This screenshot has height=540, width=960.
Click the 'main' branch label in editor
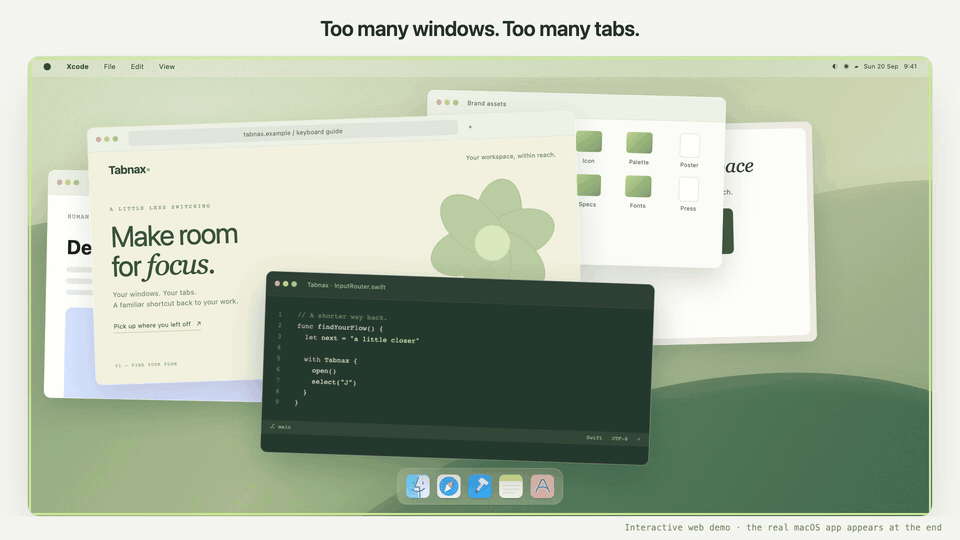285,427
